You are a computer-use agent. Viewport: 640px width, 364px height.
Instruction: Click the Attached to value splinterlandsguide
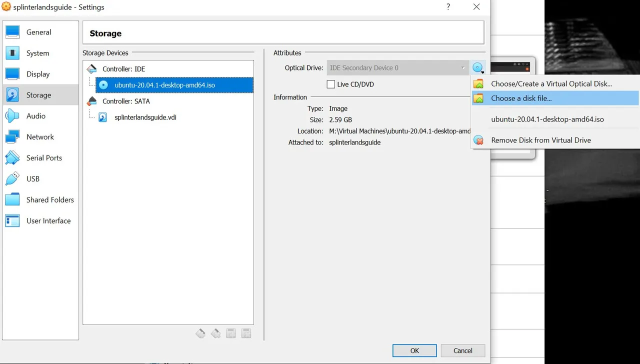355,142
